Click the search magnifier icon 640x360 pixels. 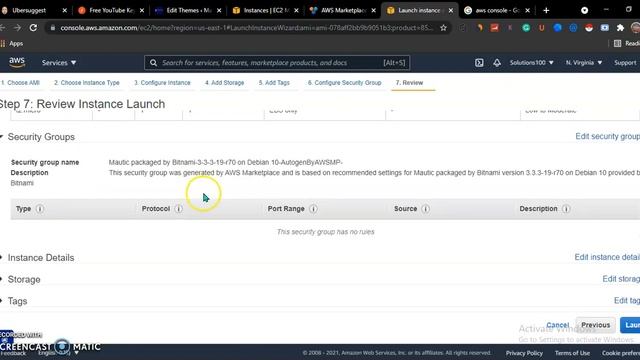pos(153,63)
